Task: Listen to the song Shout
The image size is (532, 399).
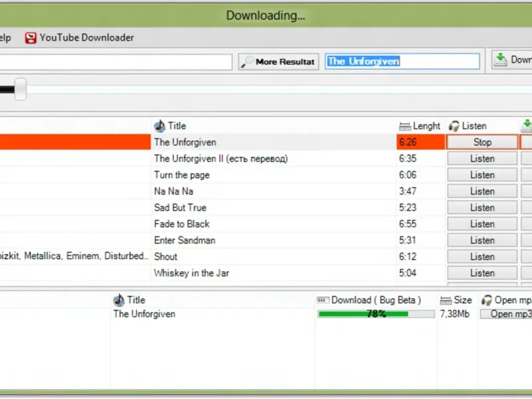Action: (x=482, y=257)
